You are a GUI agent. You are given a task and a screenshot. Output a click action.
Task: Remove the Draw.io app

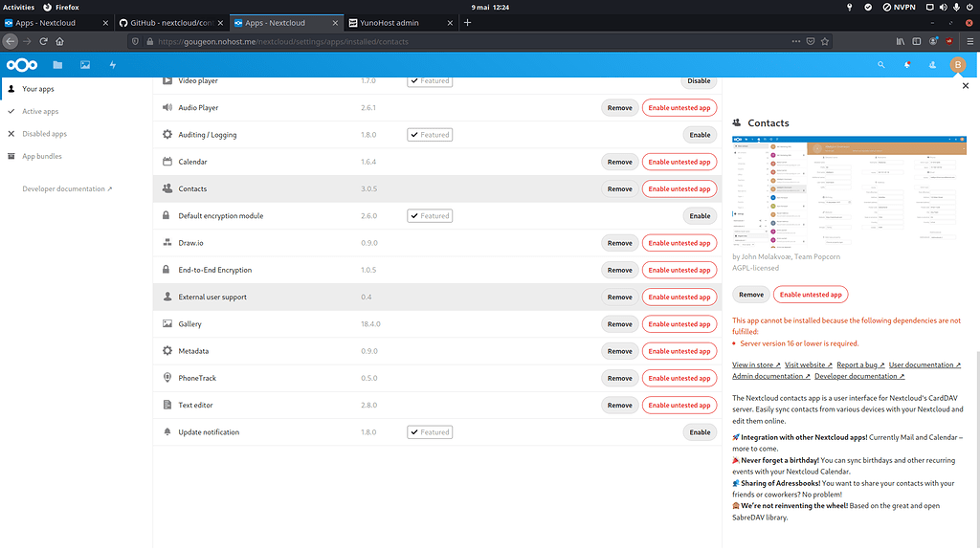click(619, 243)
